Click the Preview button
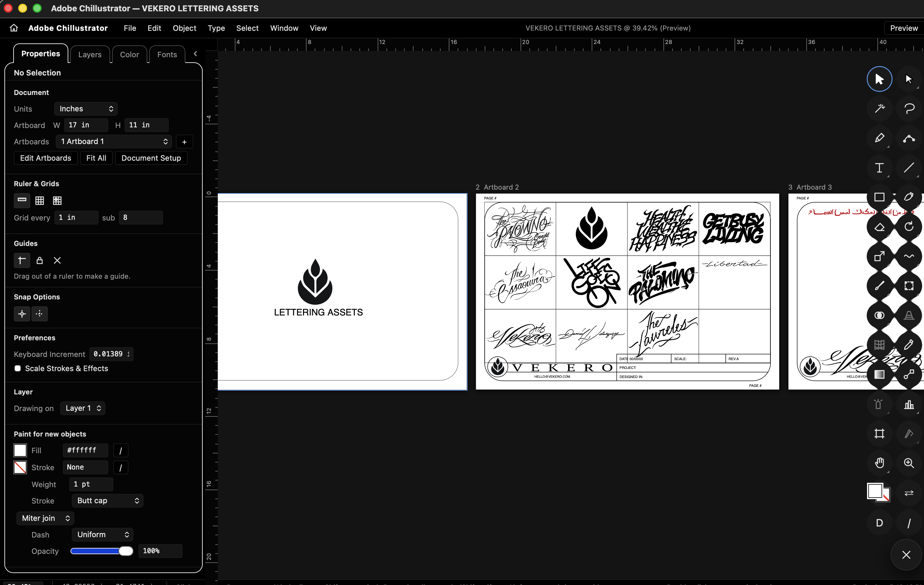This screenshot has height=585, width=924. 904,28
